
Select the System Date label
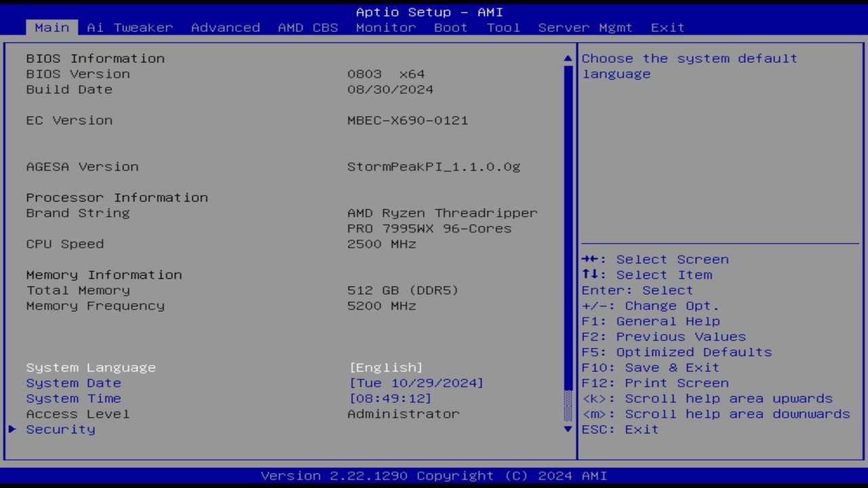click(73, 383)
